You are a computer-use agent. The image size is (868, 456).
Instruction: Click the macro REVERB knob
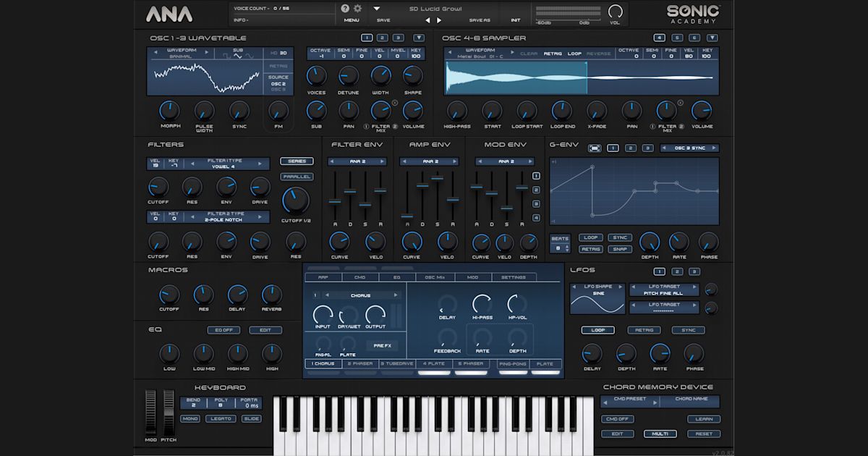(271, 295)
